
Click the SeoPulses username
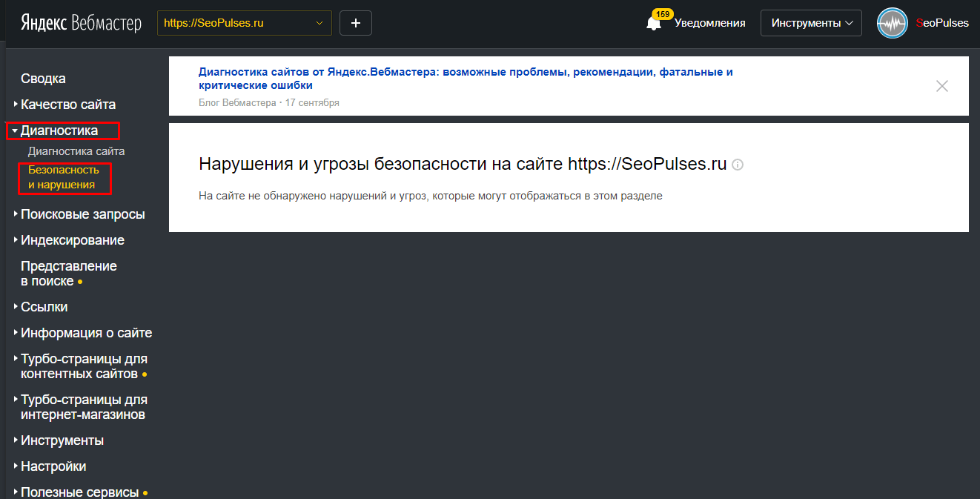942,23
